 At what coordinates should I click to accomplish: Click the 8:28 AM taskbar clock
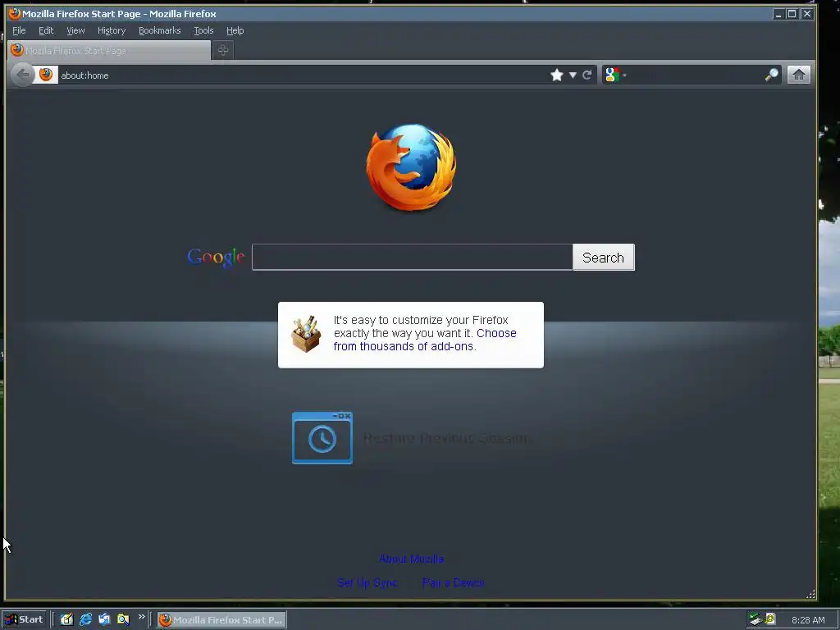[x=808, y=620]
